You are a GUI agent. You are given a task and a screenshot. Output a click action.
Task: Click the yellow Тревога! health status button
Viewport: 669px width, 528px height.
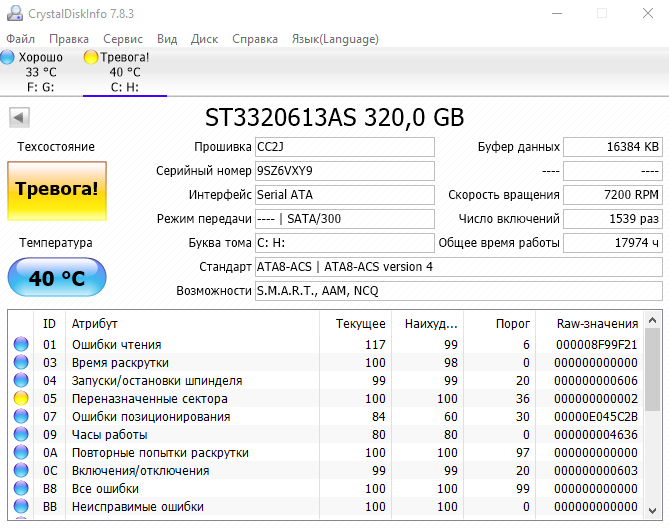pos(57,189)
